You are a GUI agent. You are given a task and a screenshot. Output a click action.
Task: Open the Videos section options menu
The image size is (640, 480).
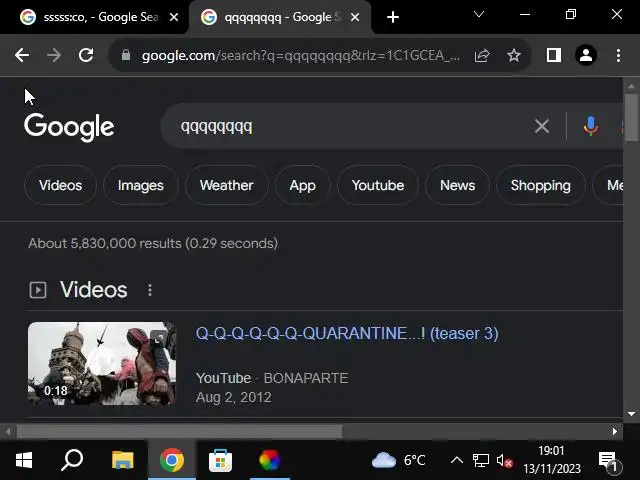coord(150,290)
